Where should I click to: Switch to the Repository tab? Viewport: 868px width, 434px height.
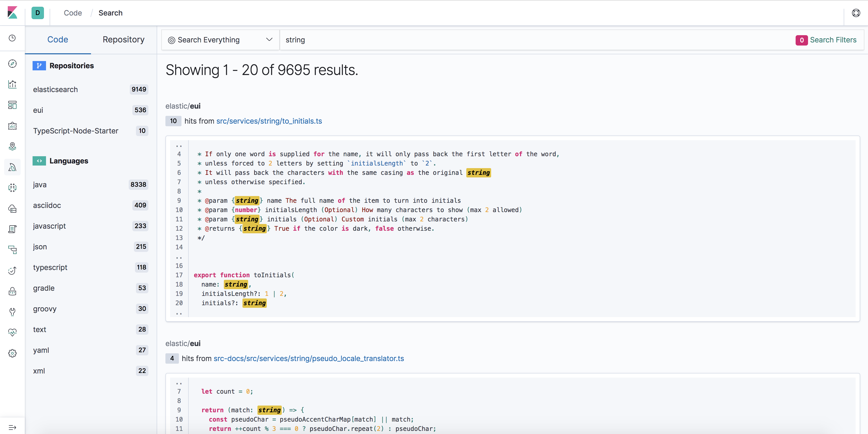(x=123, y=40)
